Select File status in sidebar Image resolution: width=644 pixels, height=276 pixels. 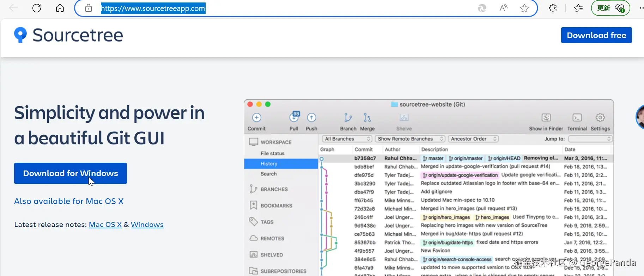[x=272, y=154]
